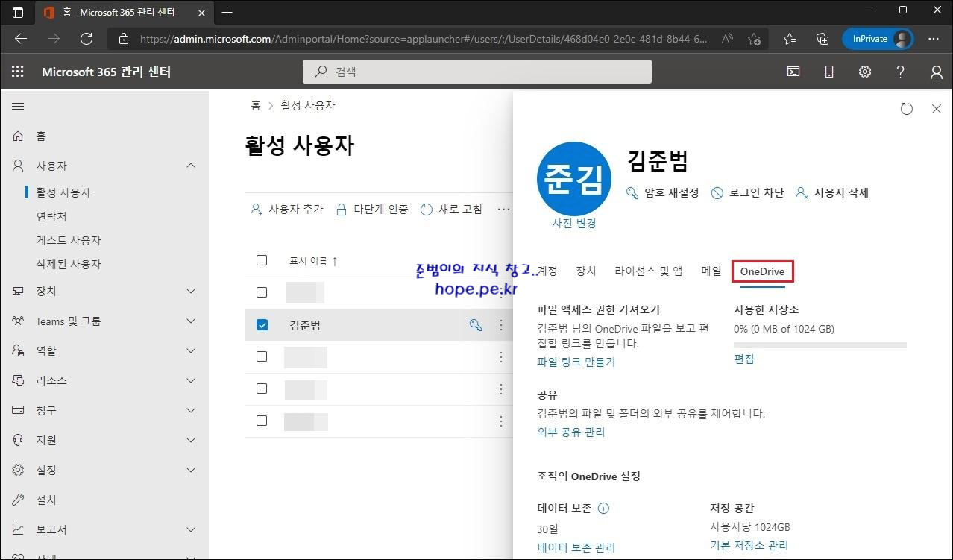The height and width of the screenshot is (560, 953).
Task: Click read aloud icon in address bar
Action: (727, 39)
